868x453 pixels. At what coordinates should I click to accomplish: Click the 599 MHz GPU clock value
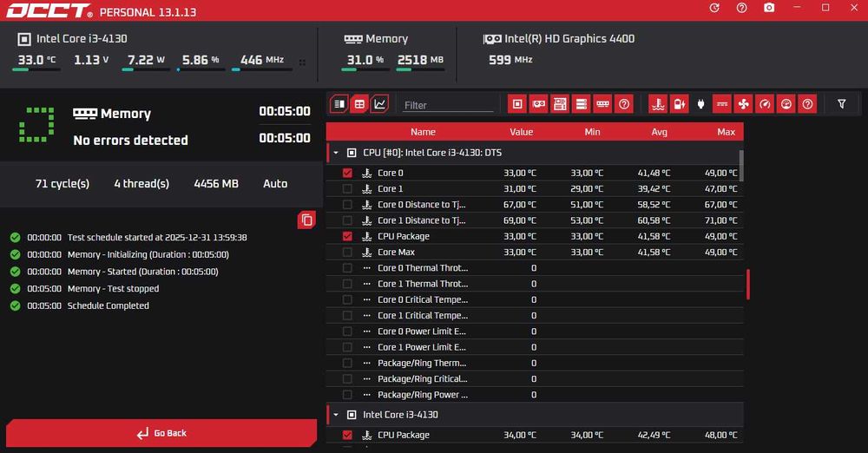coord(510,60)
